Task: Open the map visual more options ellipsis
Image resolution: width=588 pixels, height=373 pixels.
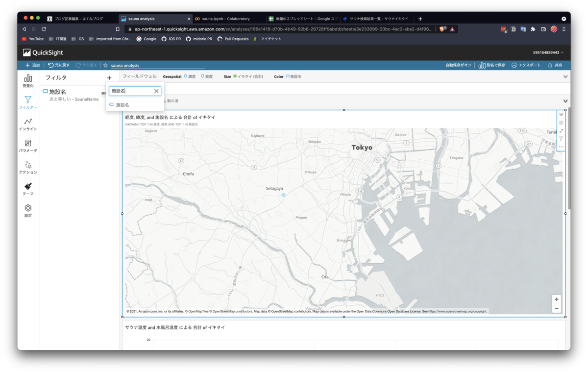Action: coord(561,147)
